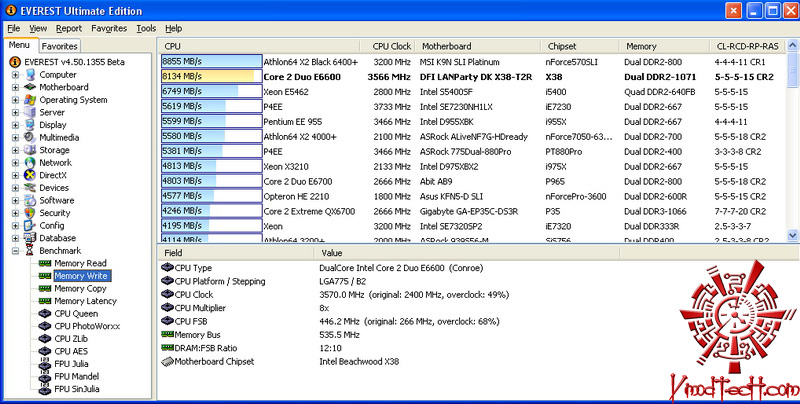Image resolution: width=800 pixels, height=404 pixels.
Task: Select FPU SinJulia benchmark
Action: click(77, 389)
